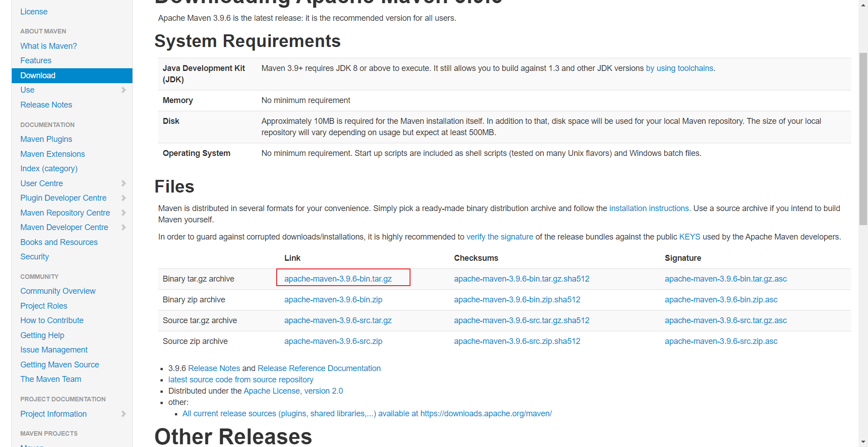
Task: Open Issue Management page
Action: tap(54, 350)
